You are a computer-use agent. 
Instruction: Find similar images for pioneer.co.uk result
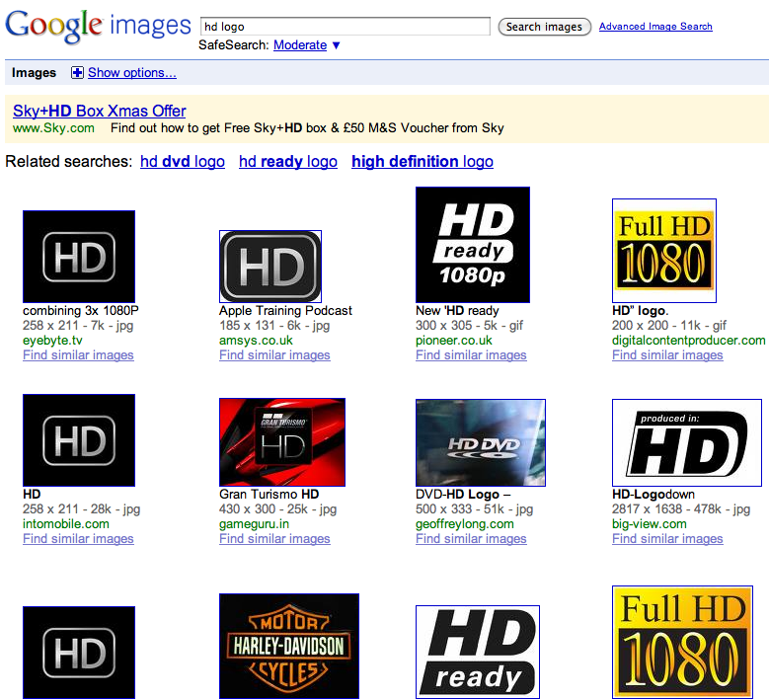[471, 355]
